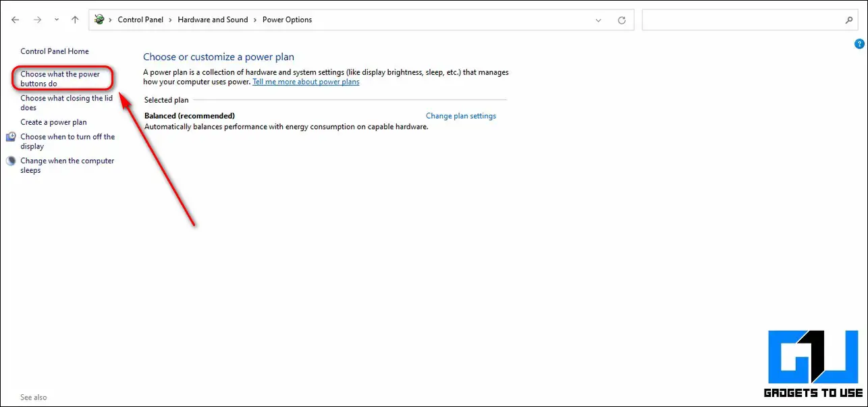Click the turn off display clock icon
The height and width of the screenshot is (407, 868).
coord(11,137)
